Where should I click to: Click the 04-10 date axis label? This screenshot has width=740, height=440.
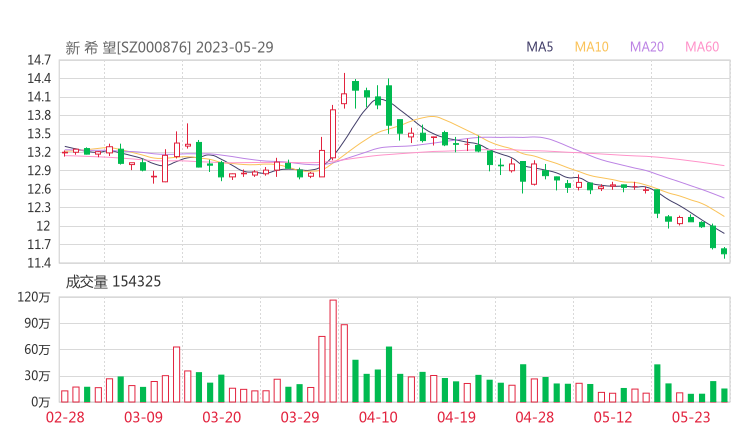378,418
